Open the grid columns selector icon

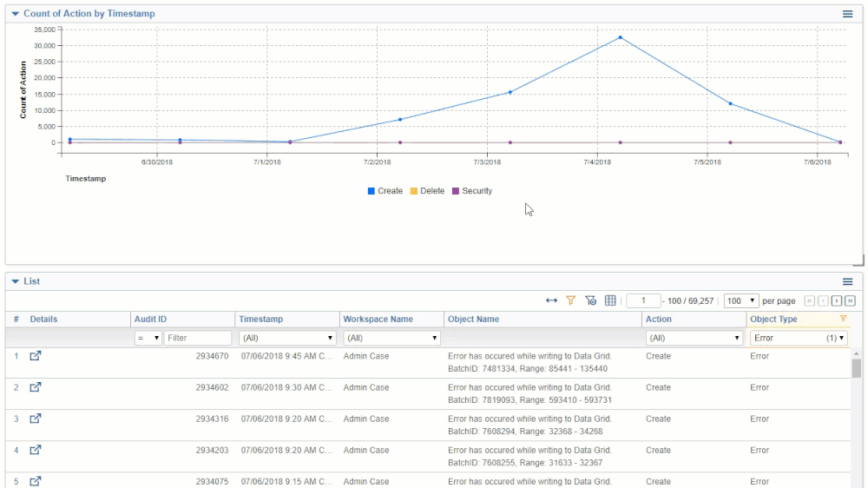pyautogui.click(x=610, y=300)
